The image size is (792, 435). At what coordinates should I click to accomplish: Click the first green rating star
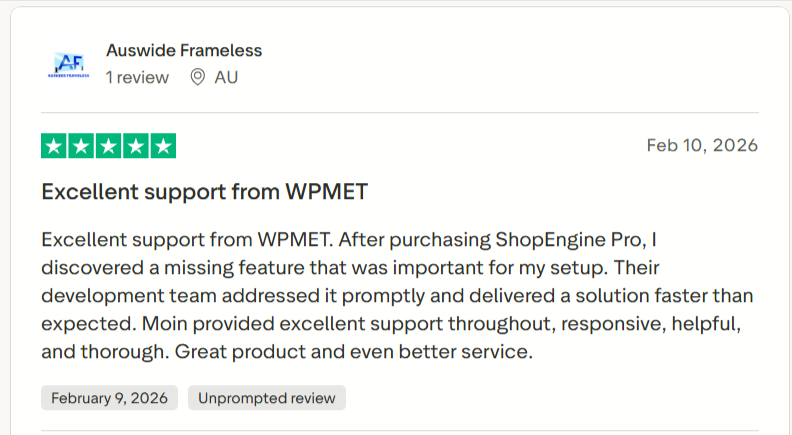click(x=54, y=146)
